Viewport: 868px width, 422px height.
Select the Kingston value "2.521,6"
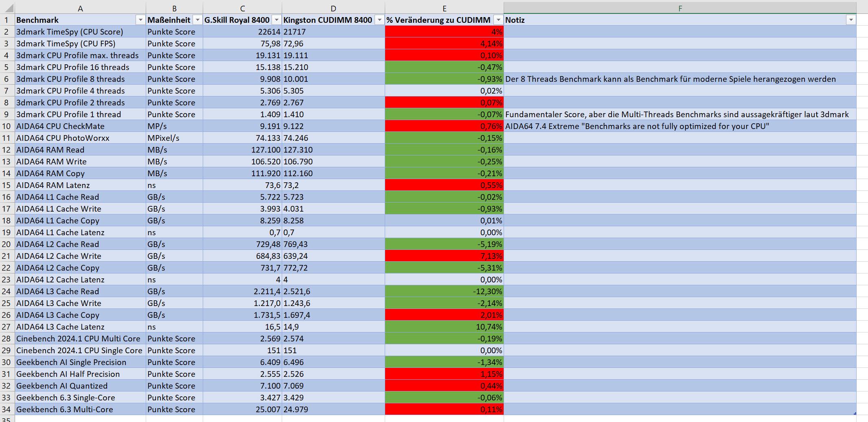point(333,291)
